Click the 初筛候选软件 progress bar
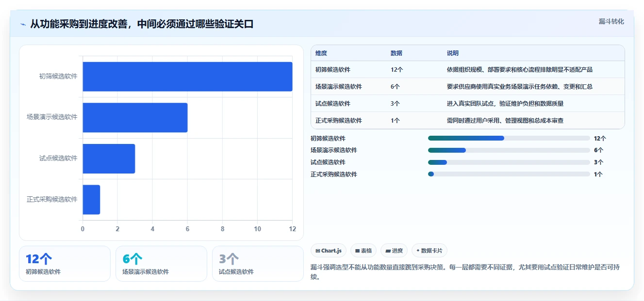 click(x=509, y=138)
